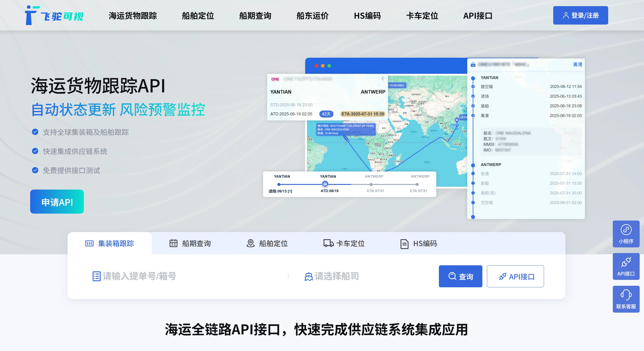This screenshot has height=351, width=644.
Task: Click the 船舶定位 location pin icon
Action: pyautogui.click(x=250, y=243)
